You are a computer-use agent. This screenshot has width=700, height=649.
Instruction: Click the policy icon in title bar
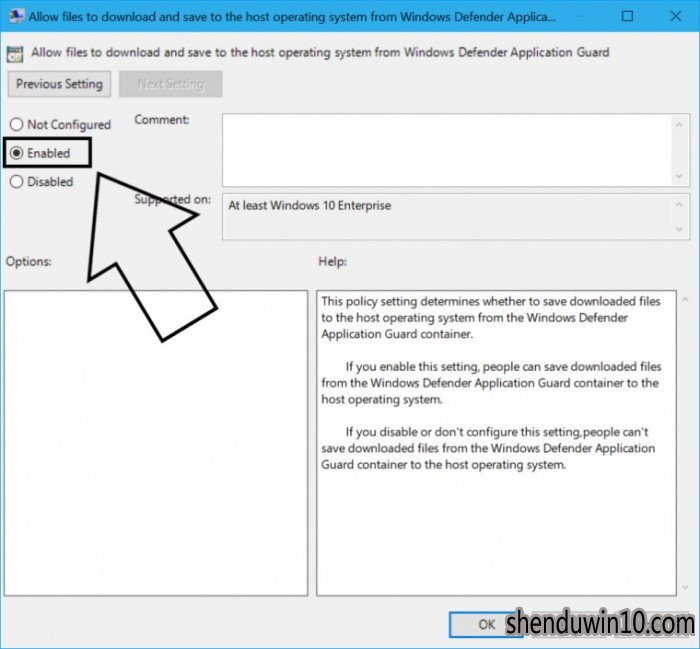pos(16,17)
